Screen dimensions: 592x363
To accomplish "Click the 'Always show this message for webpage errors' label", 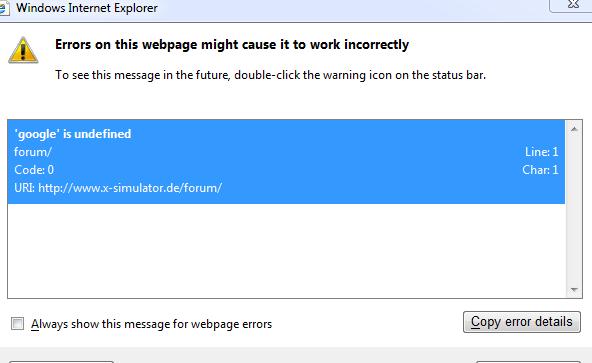I will [151, 324].
